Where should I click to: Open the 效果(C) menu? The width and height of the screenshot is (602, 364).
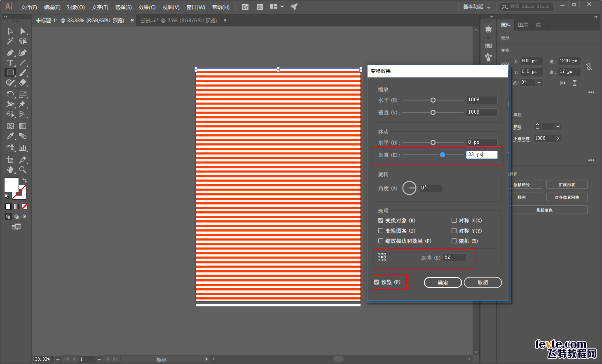[147, 7]
